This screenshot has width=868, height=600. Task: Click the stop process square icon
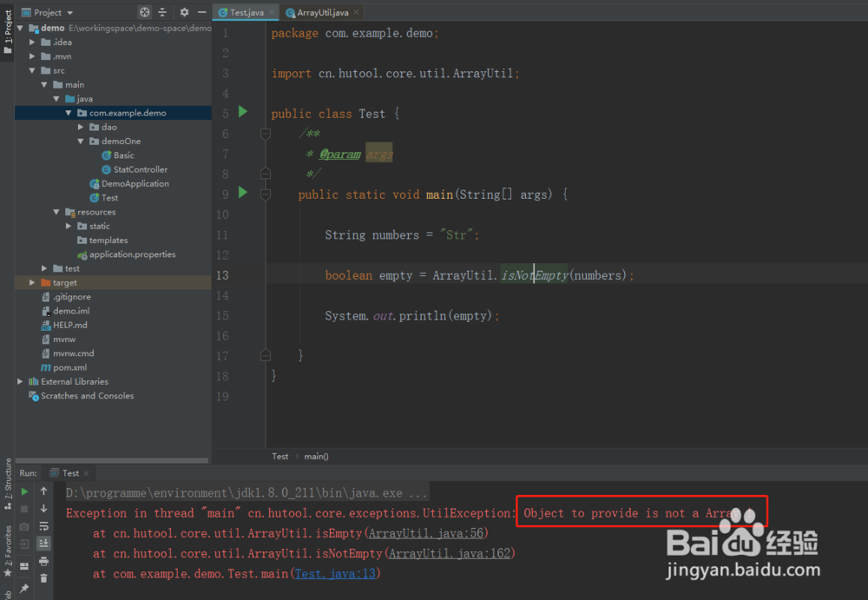[24, 509]
